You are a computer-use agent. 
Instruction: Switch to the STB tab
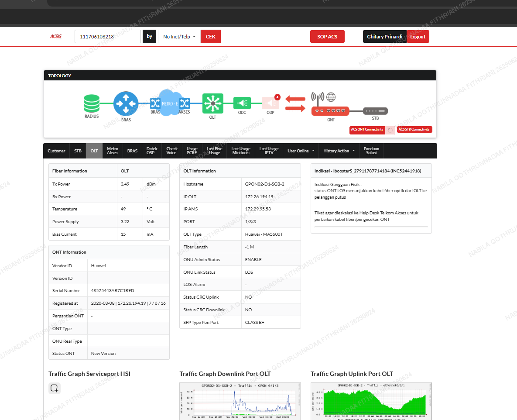pos(78,151)
